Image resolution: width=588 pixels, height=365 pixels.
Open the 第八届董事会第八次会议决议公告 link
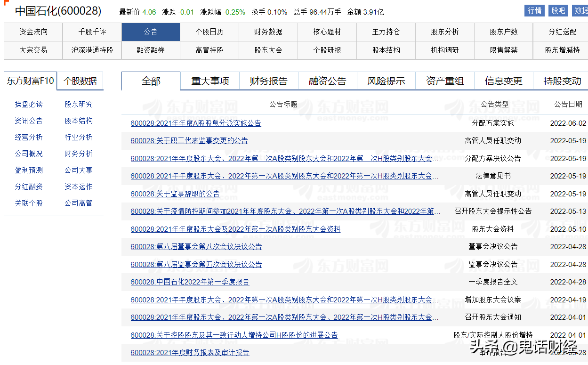tap(196, 246)
